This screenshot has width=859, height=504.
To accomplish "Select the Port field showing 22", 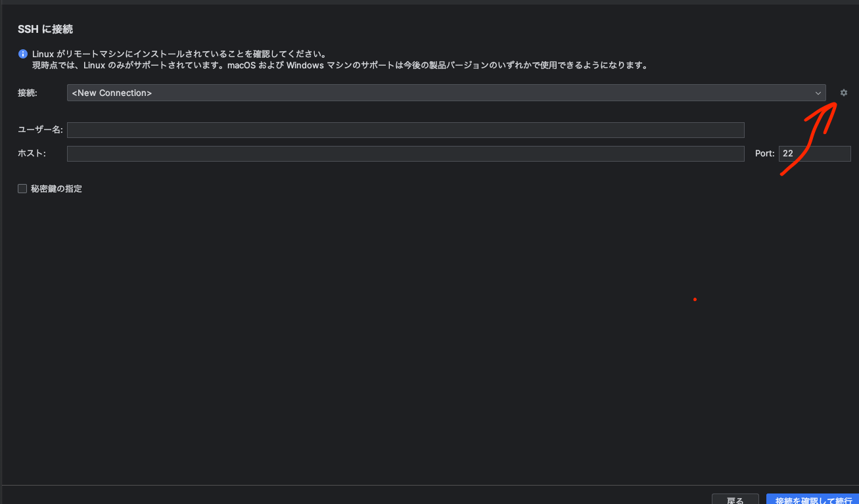I will coord(814,153).
